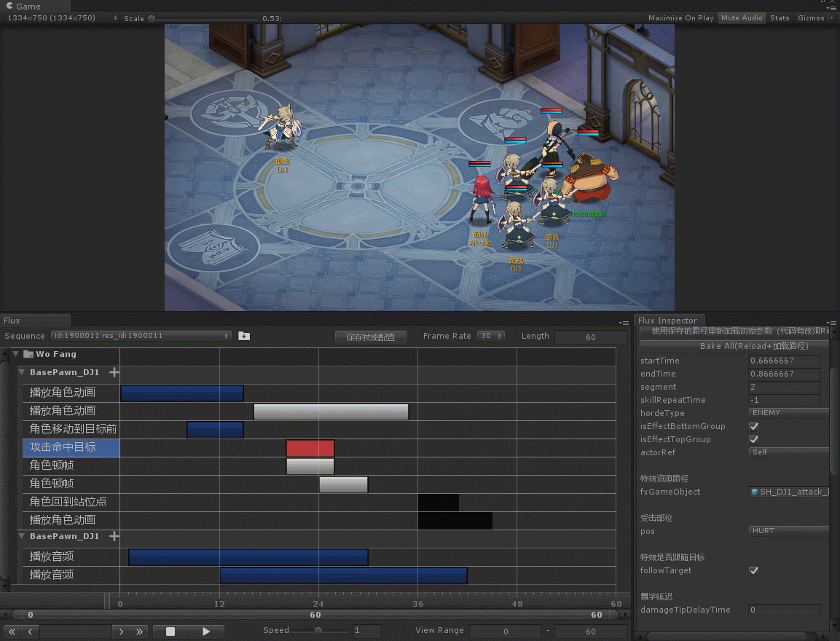Open the pos dropdown showing HURT
Viewport: 840px width, 641px height.
pos(788,531)
